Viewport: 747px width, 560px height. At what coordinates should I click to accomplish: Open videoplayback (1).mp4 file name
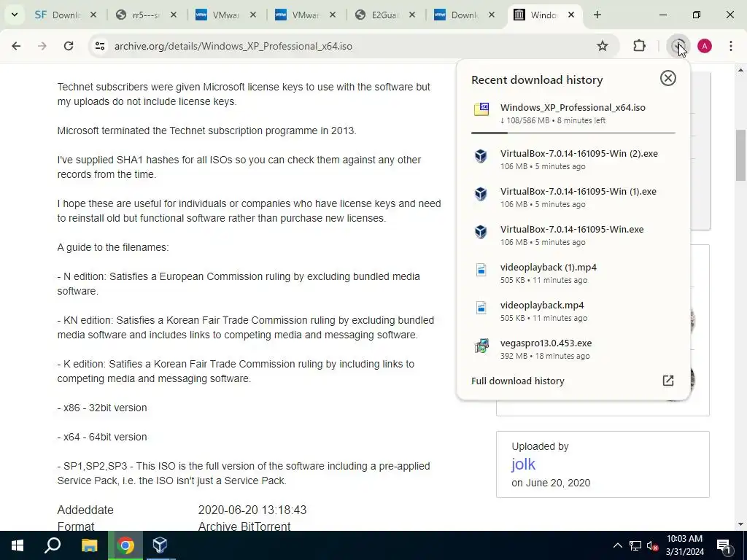click(549, 267)
